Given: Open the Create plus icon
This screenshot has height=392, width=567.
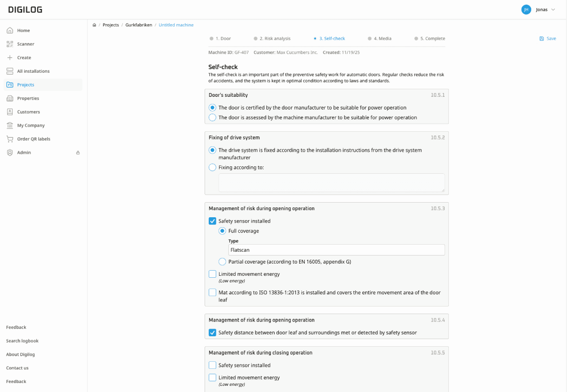Looking at the screenshot, I should 9,58.
